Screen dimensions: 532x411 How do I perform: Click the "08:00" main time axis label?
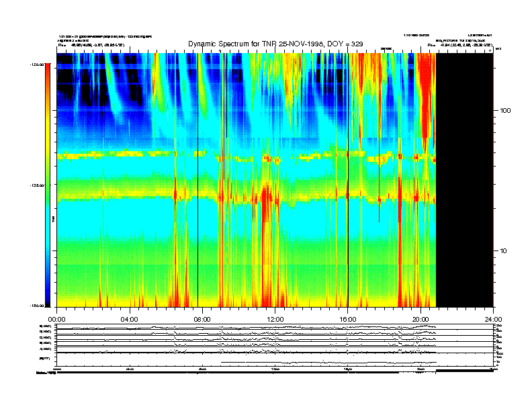(202, 320)
